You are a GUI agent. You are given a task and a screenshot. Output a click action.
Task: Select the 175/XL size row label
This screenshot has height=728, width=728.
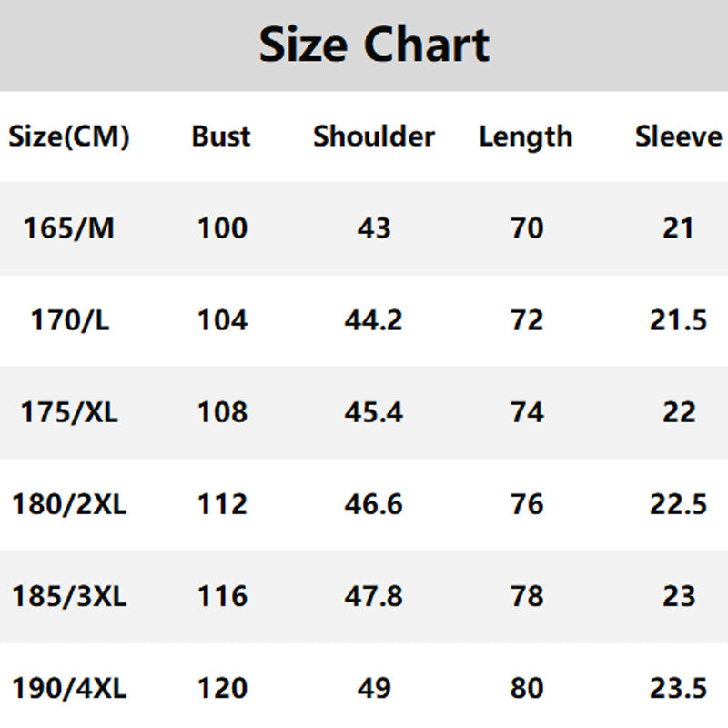pyautogui.click(x=69, y=412)
